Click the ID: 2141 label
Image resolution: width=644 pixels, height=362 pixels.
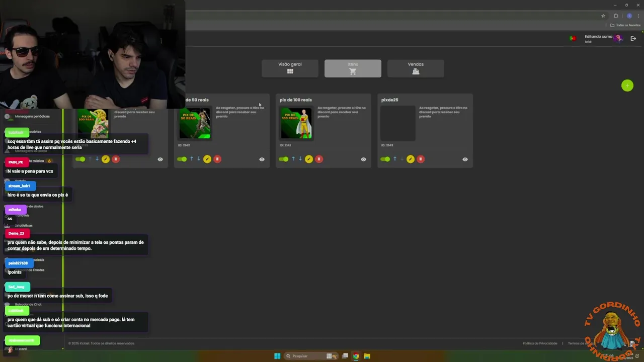click(285, 145)
